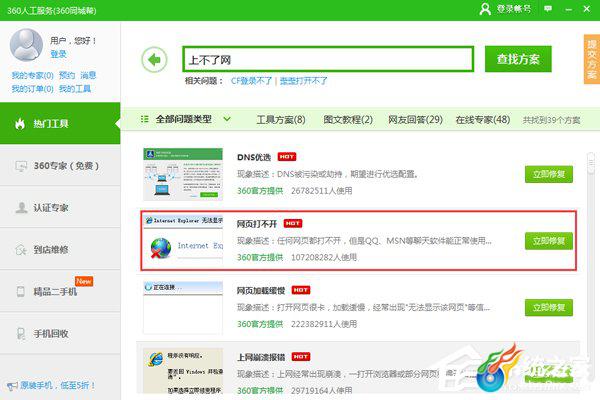Click the green back arrow icon

[x=154, y=60]
